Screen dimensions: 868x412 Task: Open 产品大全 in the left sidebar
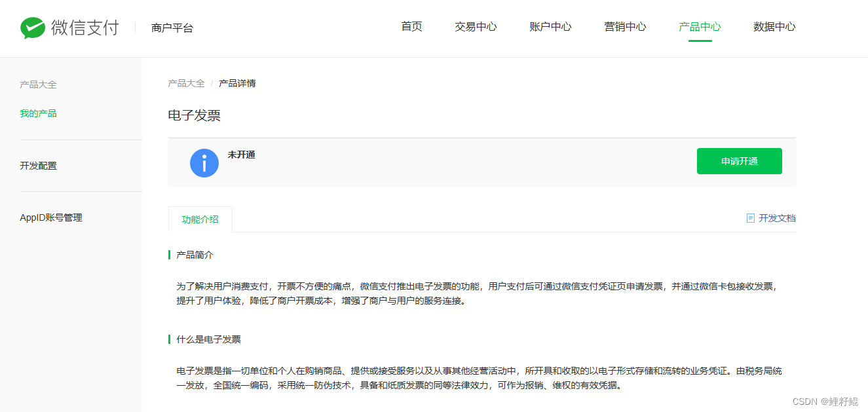coord(38,84)
